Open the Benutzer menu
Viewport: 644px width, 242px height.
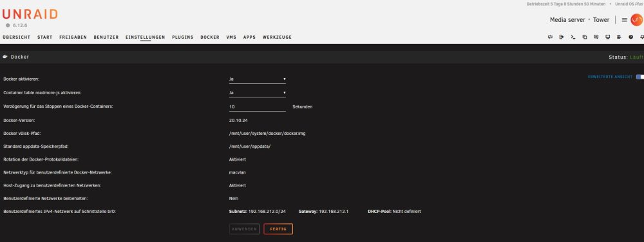(x=106, y=37)
